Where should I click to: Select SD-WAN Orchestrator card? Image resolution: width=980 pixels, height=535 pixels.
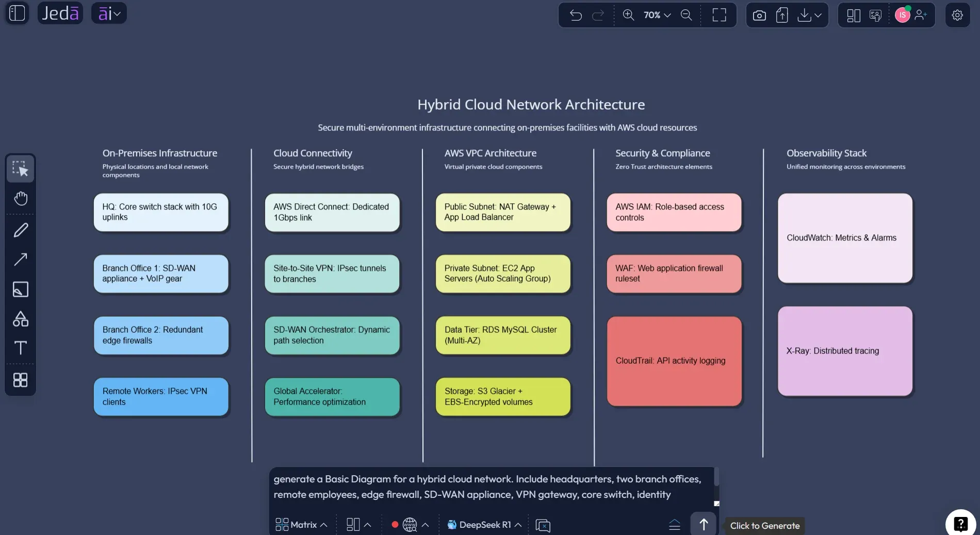(x=332, y=335)
